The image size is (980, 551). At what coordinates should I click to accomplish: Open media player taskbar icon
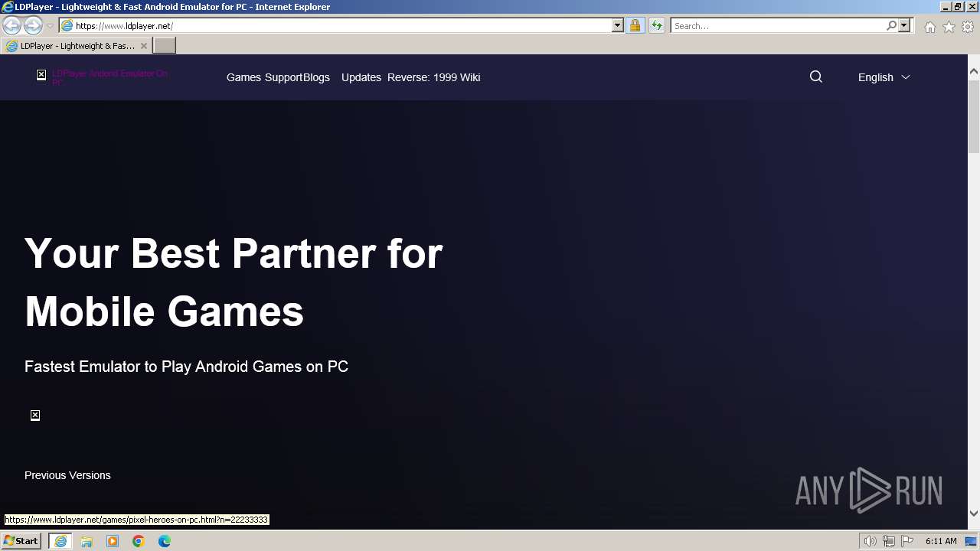tap(113, 541)
